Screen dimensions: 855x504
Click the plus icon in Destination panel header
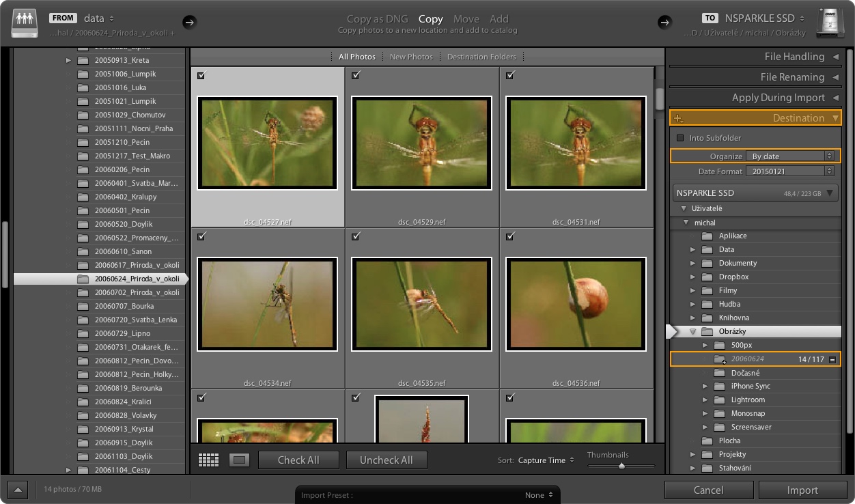click(678, 118)
